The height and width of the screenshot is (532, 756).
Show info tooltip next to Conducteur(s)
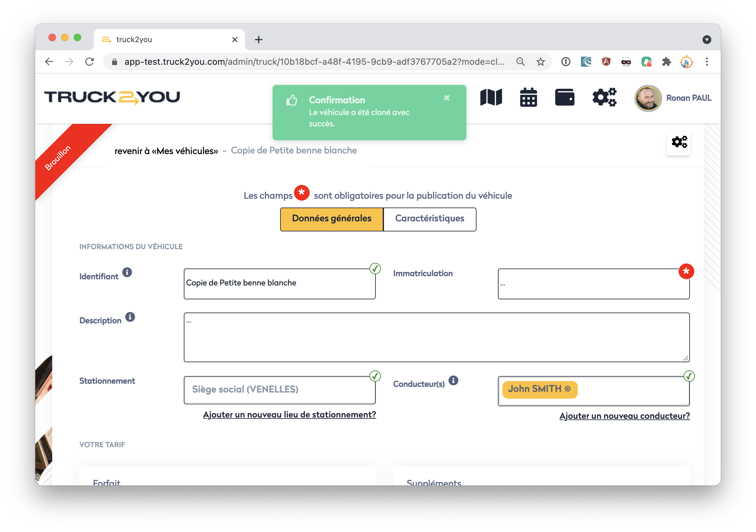(x=454, y=381)
